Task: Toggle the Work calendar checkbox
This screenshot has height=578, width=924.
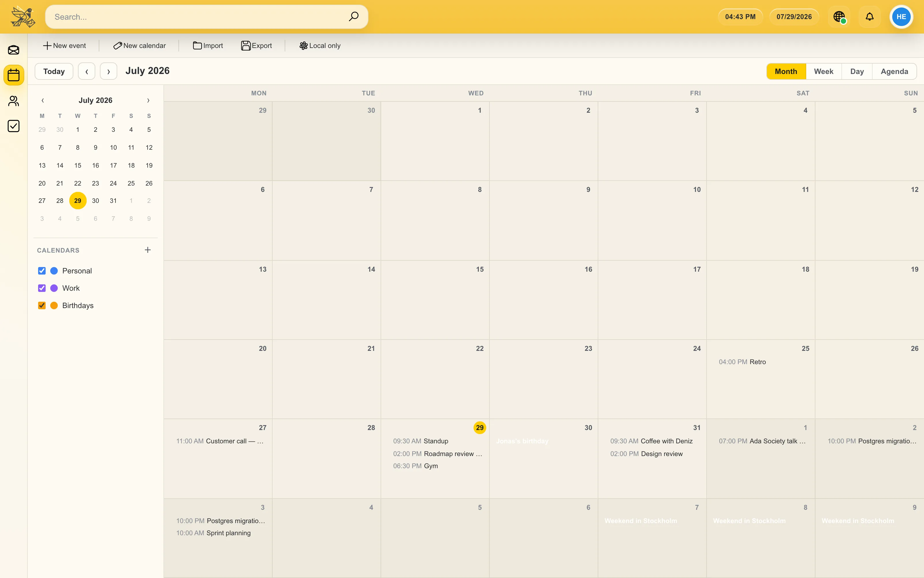Action: coord(42,288)
